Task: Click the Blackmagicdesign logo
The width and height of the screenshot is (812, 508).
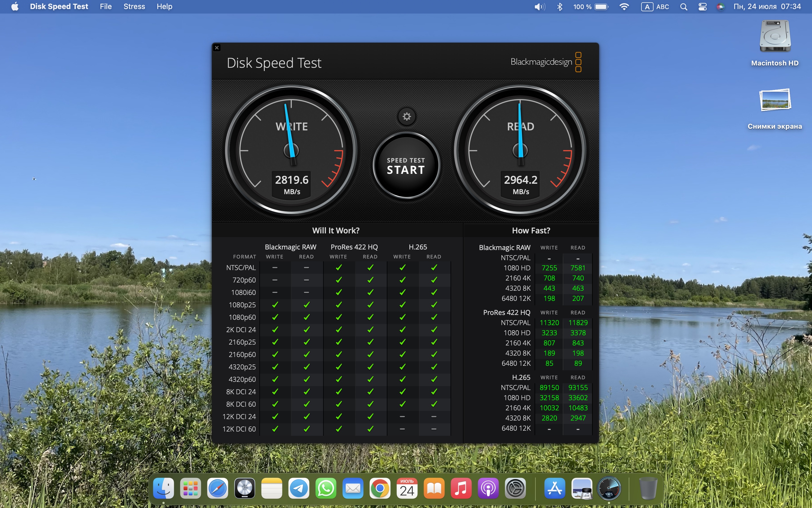Action: click(546, 62)
